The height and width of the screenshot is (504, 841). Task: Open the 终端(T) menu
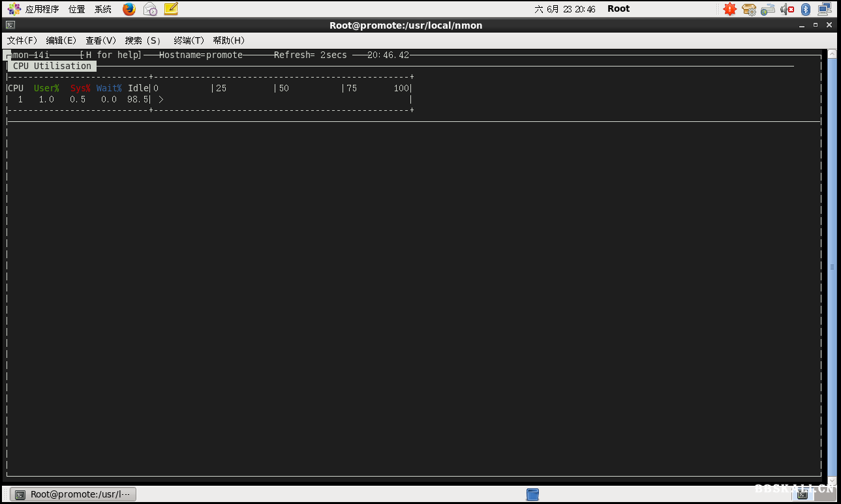[x=189, y=40]
